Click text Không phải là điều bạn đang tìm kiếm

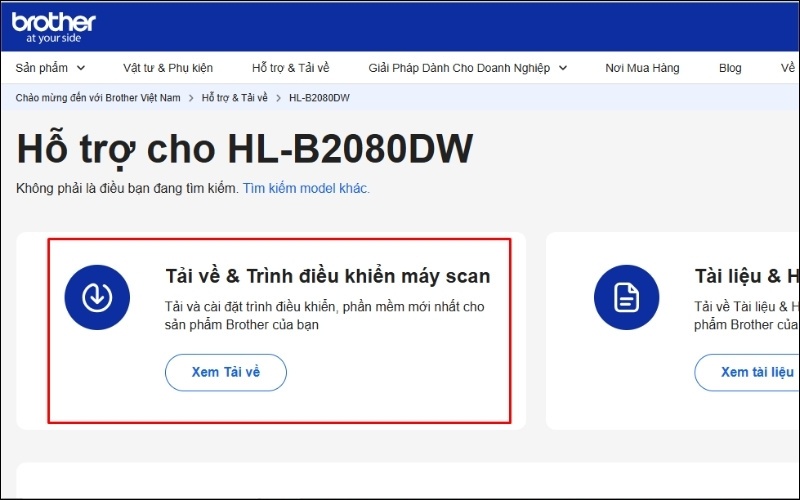(127, 188)
